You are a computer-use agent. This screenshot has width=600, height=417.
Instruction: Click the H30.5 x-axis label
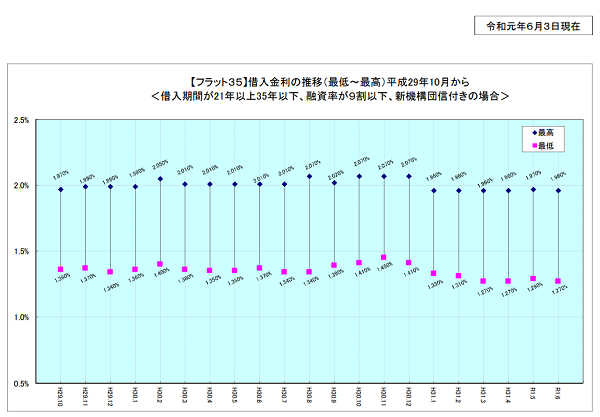235,395
